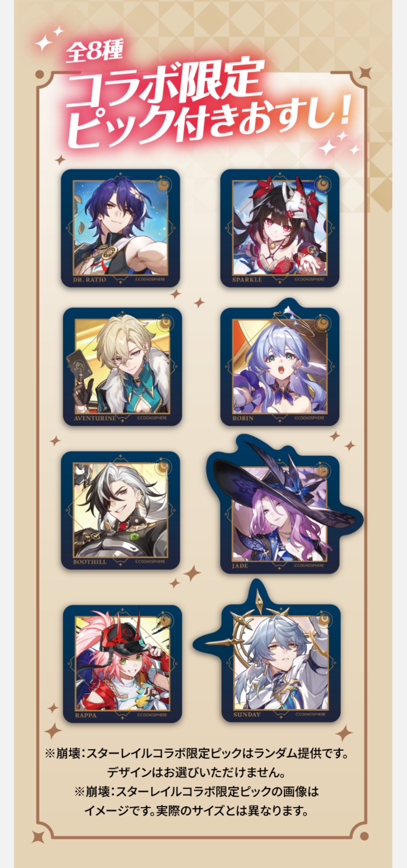Tap the ランダム提供です notice line

197,753
